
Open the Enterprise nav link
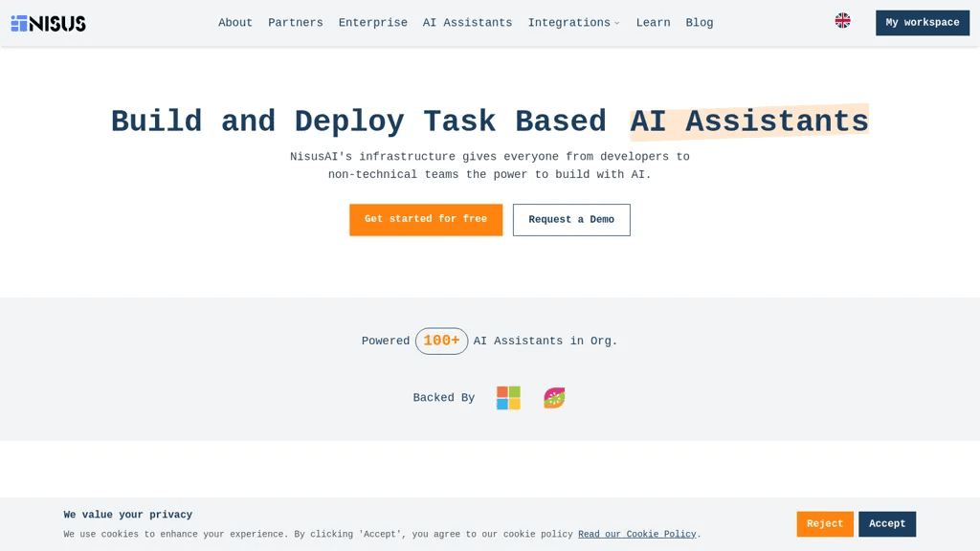373,23
